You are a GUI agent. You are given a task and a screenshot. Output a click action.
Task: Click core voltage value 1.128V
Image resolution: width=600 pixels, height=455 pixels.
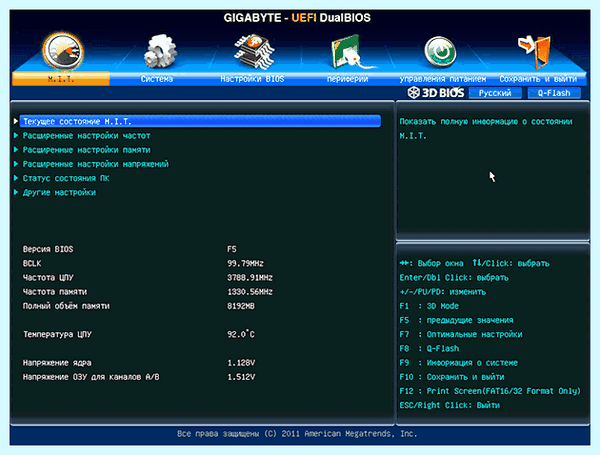pos(241,362)
